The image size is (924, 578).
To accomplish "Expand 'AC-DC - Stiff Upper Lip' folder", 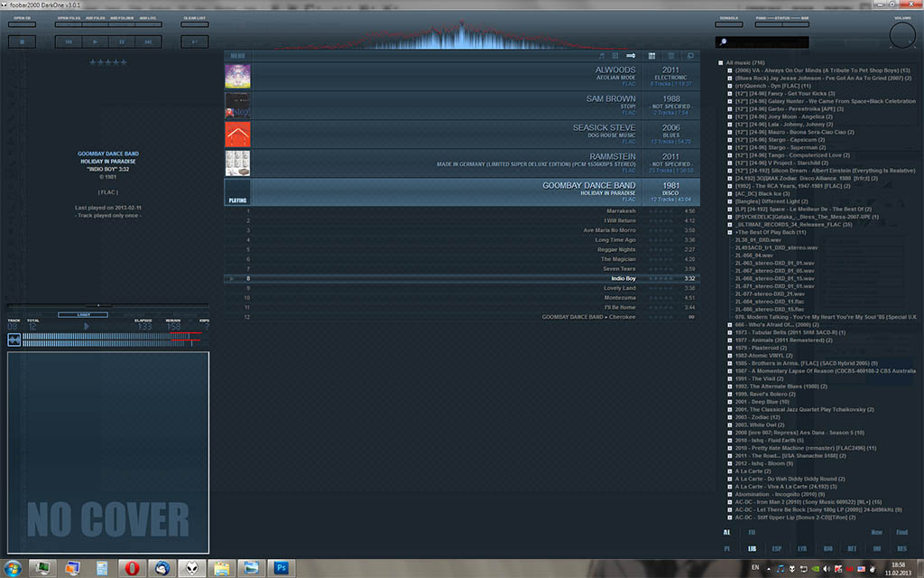I will [x=729, y=517].
